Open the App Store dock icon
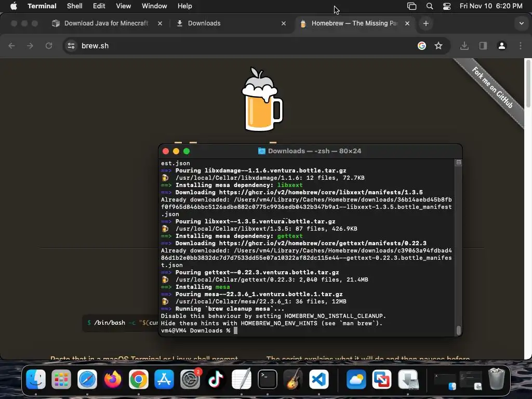 (x=164, y=379)
